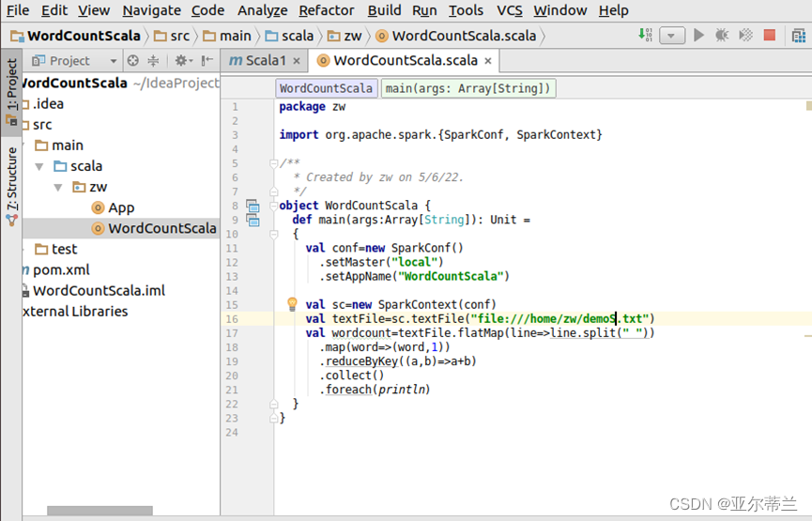Select the src folder in project tree
The width and height of the screenshot is (812, 521).
(42, 125)
